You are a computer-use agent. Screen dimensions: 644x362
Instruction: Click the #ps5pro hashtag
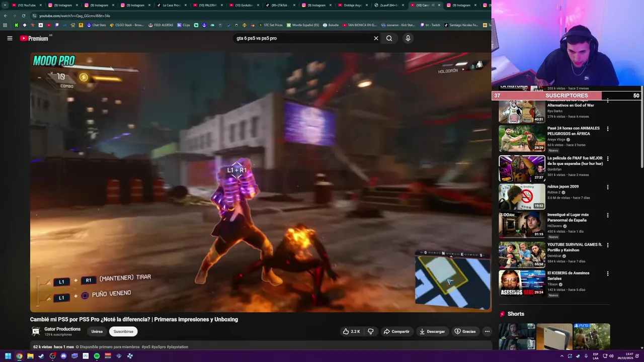[158, 347]
